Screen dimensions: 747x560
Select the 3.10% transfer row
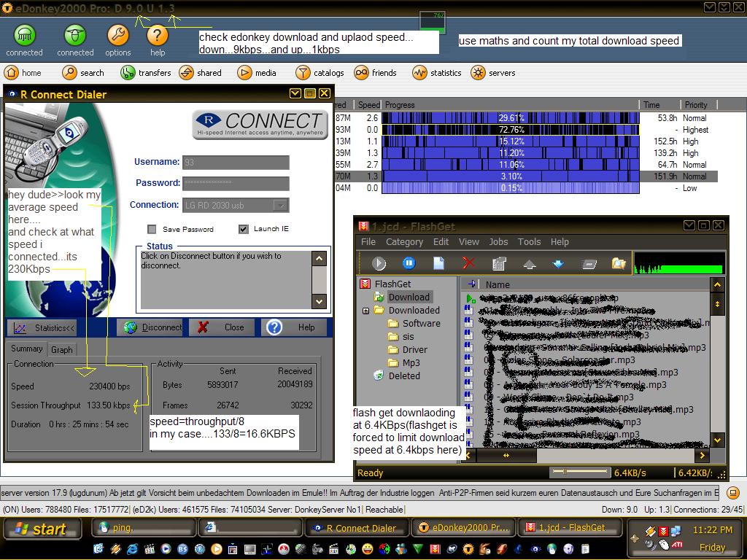pos(527,176)
